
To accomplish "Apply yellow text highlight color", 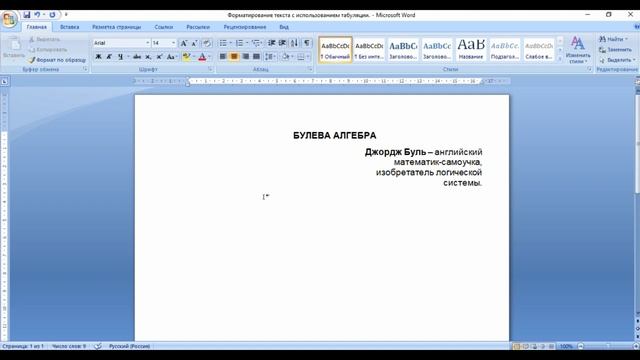I will pos(186,57).
